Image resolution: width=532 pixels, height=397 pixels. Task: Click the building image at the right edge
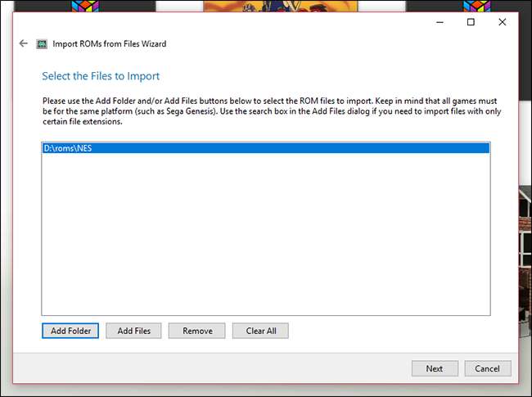point(525,262)
